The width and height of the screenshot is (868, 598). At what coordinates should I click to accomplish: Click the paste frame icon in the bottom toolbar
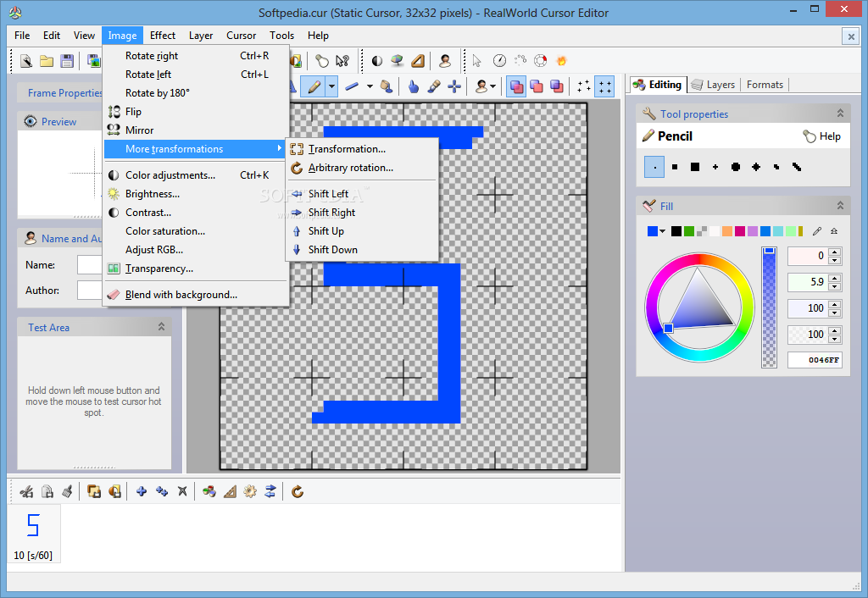pos(47,491)
